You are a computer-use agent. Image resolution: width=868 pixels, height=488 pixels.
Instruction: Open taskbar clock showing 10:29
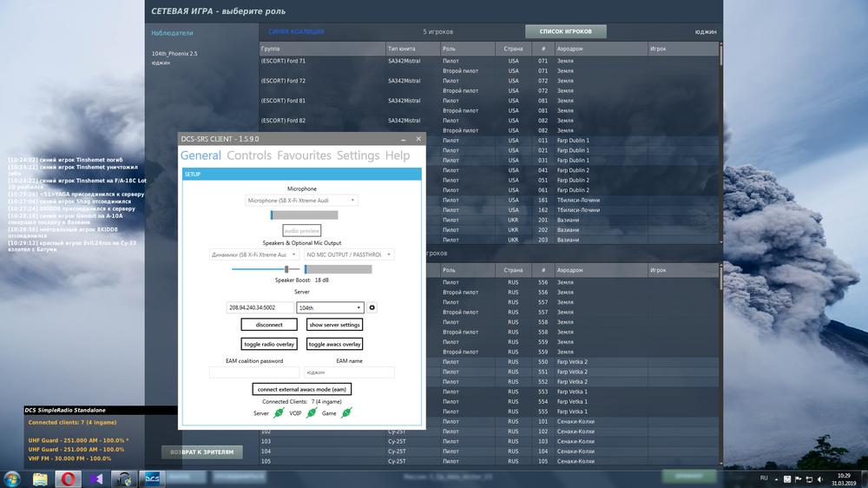pos(844,479)
